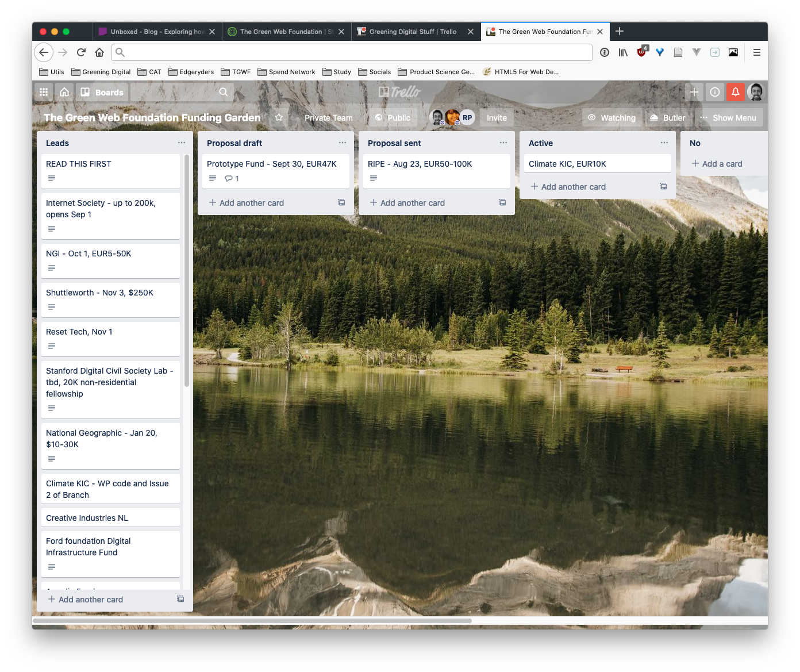Open the Greening Digital bookmarks folder
The image size is (800, 672).
click(x=101, y=72)
